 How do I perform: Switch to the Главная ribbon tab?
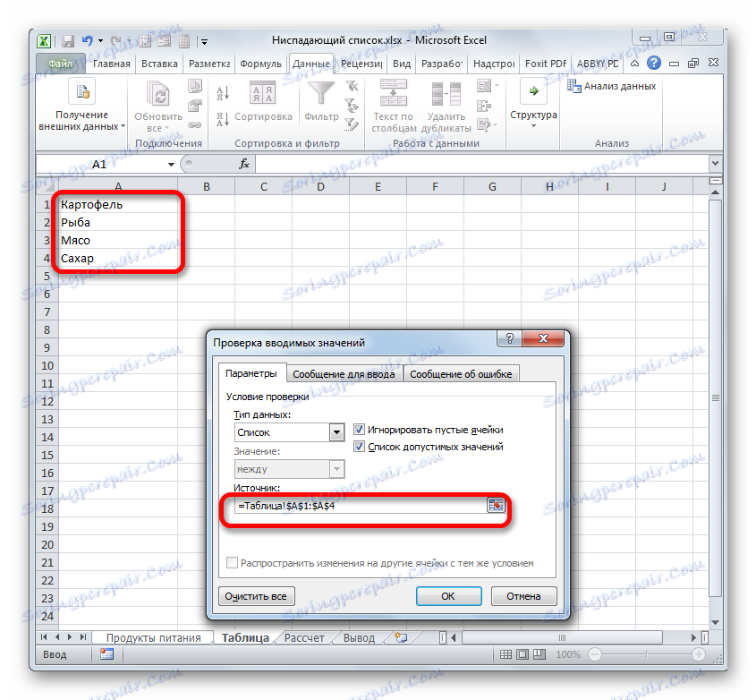click(x=111, y=64)
